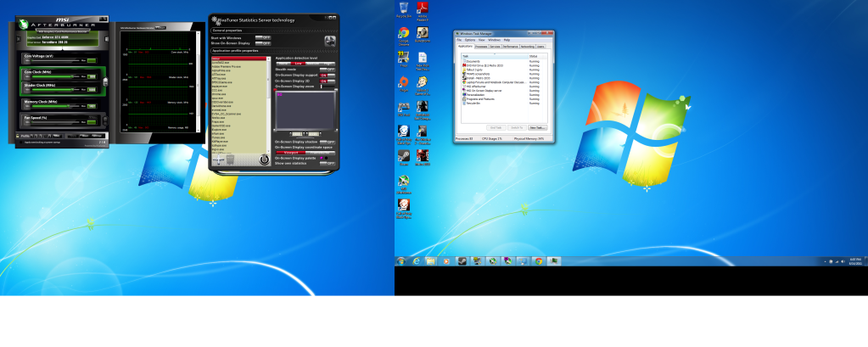The image size is (868, 347).
Task: Toggle Fan Speed Auto button in Afterburner
Action: [92, 118]
